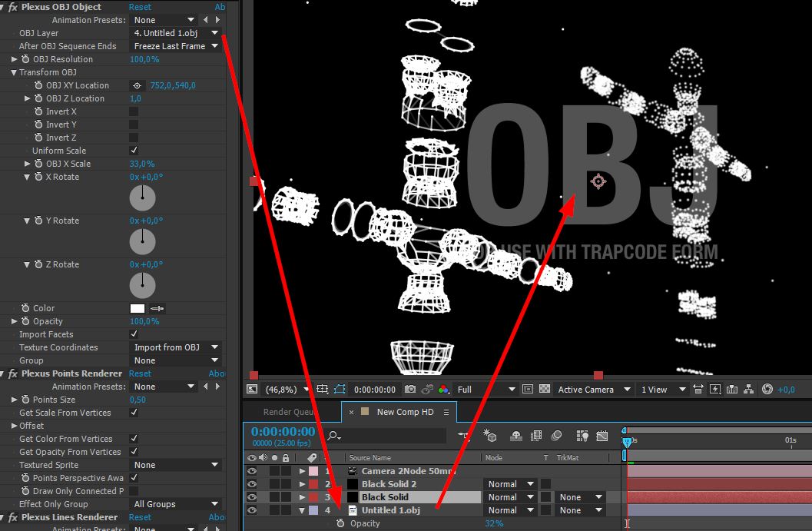Click the Reset Exposure icon
Viewport: 812px width, 531px height.
767,389
